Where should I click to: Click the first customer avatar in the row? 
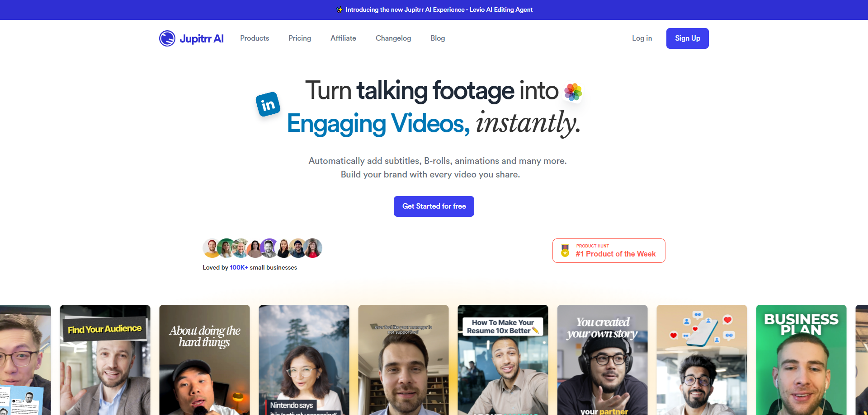coord(211,248)
